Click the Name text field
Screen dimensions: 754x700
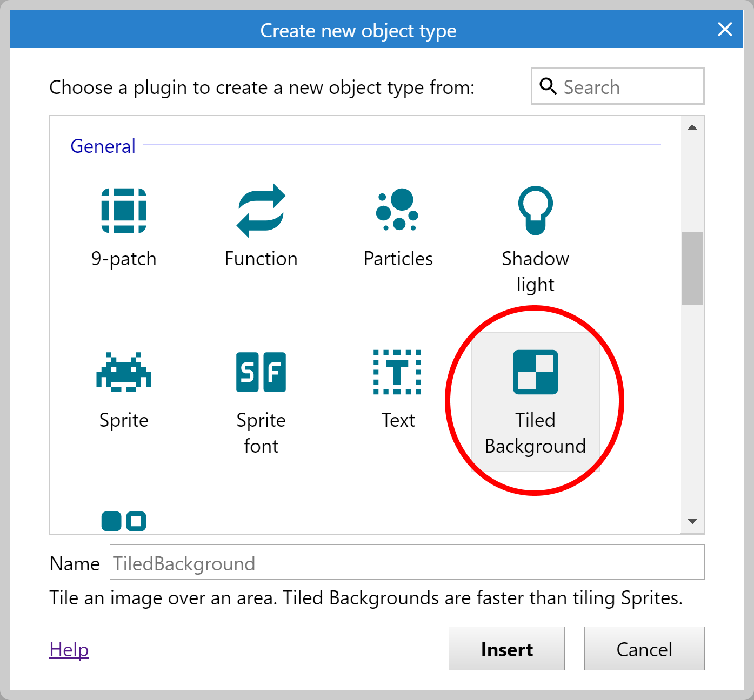(405, 563)
